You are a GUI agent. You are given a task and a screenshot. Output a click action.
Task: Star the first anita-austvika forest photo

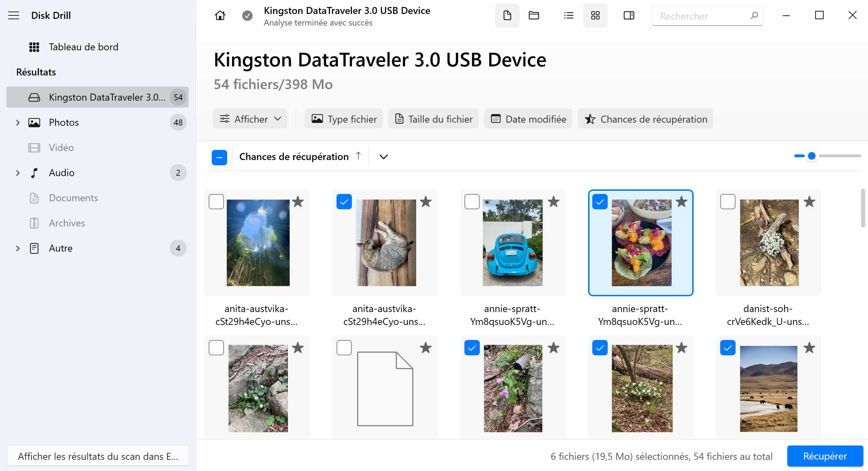298,202
